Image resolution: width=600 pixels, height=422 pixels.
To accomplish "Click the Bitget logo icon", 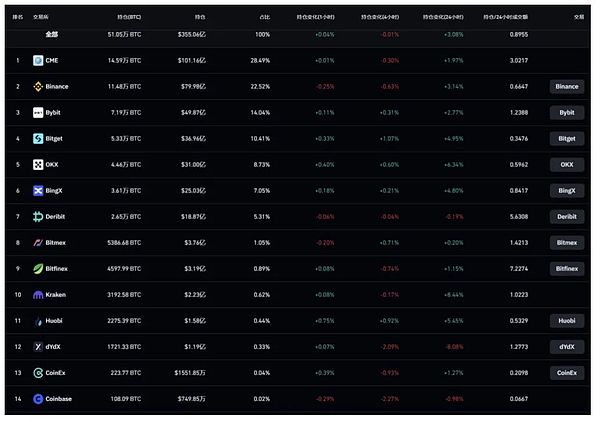I will (x=38, y=138).
